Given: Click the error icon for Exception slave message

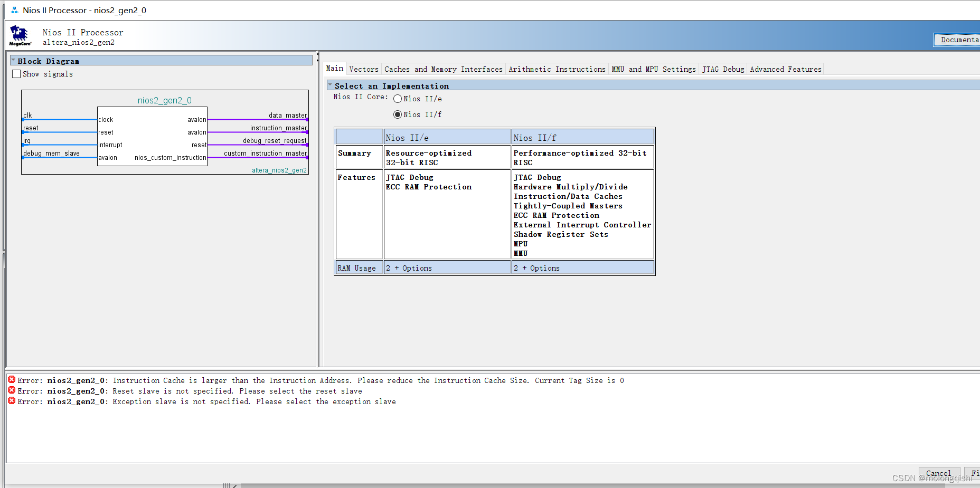Looking at the screenshot, I should coord(12,401).
